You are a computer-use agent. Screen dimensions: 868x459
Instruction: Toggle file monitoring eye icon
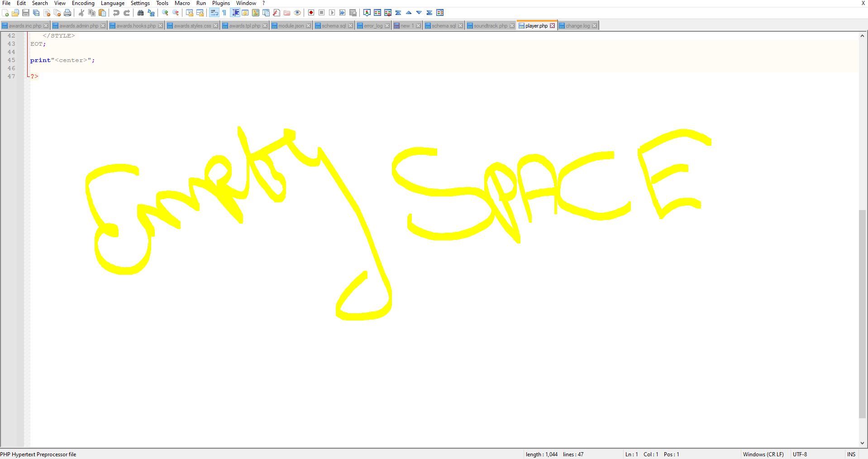point(297,13)
